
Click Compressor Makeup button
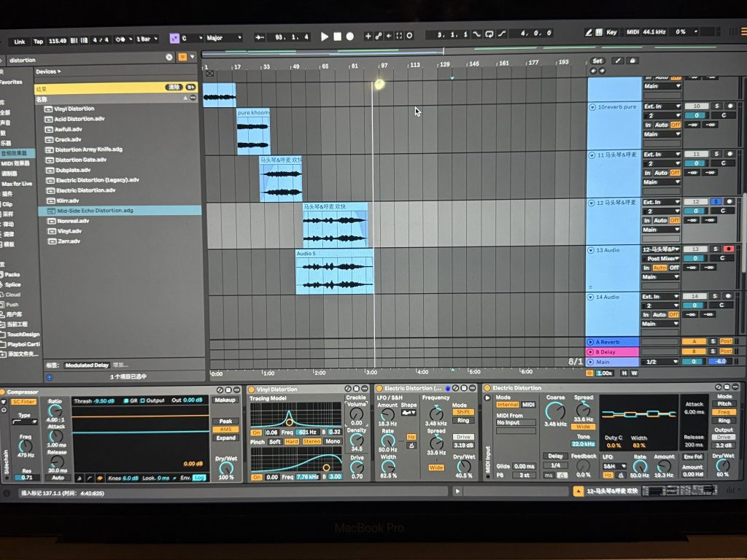[x=225, y=400]
